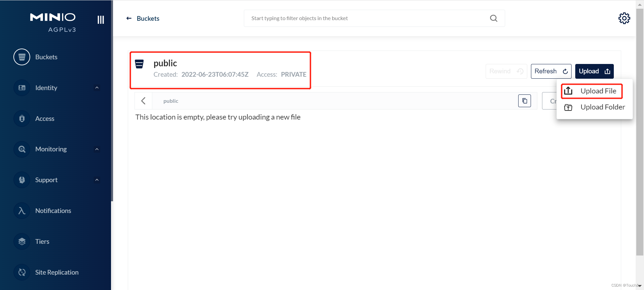Choose Upload Folder menu option
644x290 pixels.
point(594,107)
